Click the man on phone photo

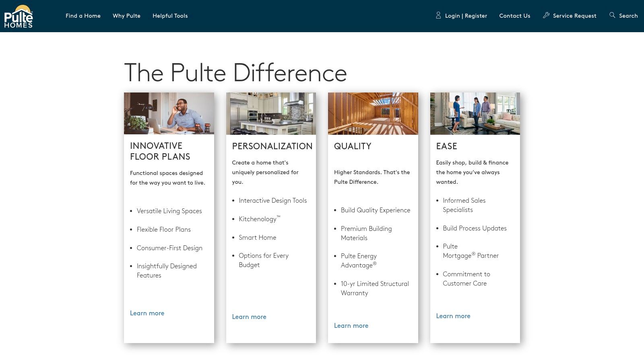click(169, 113)
